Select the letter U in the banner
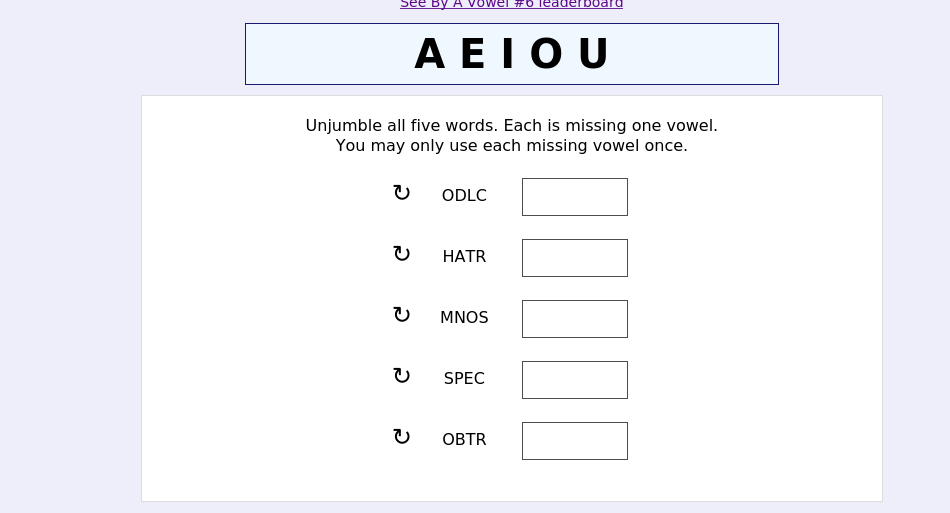This screenshot has height=513, width=950. [x=593, y=55]
